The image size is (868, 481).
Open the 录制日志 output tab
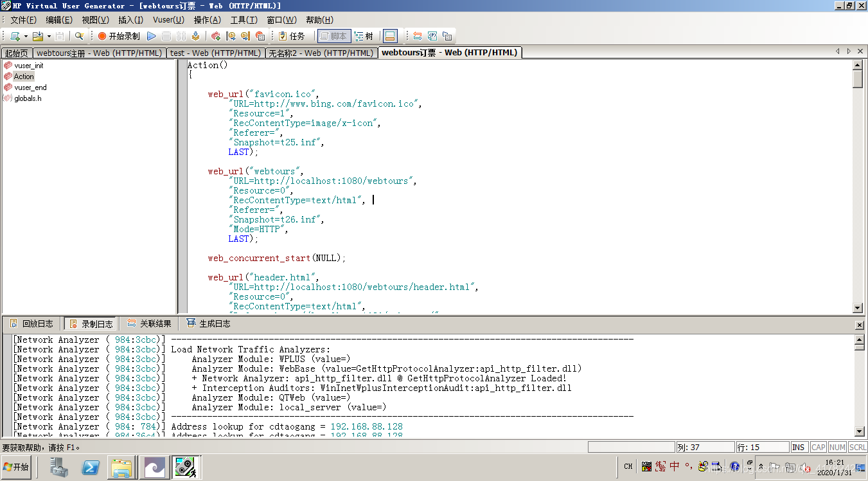pos(91,324)
